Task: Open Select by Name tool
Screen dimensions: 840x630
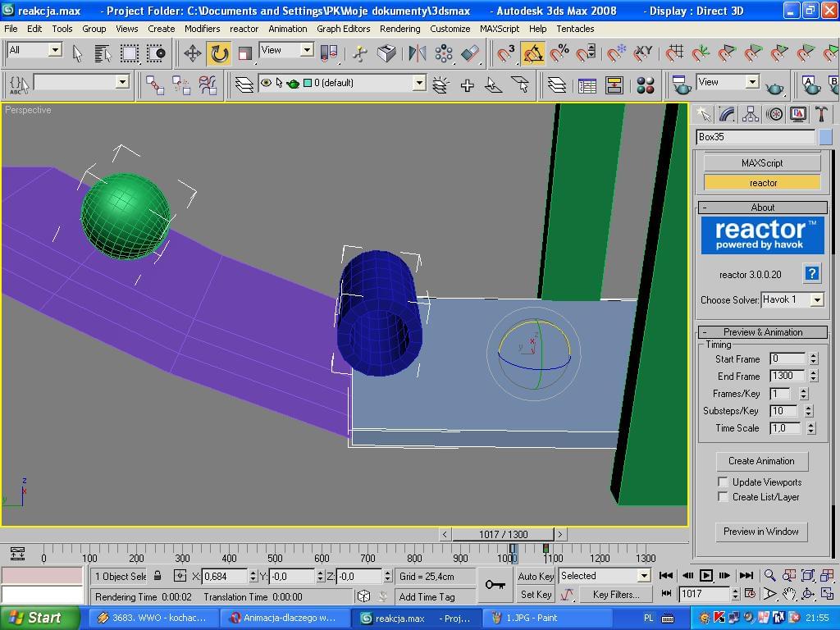Action: tap(103, 53)
